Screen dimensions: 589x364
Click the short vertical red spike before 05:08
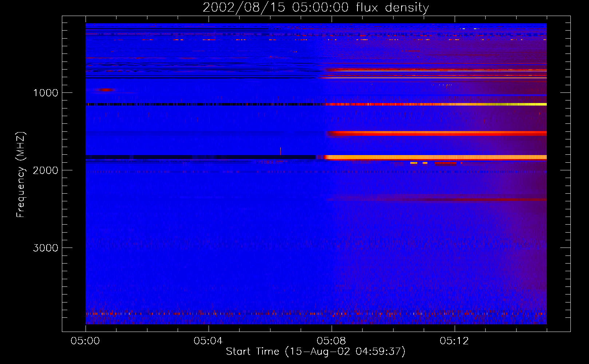(x=280, y=151)
